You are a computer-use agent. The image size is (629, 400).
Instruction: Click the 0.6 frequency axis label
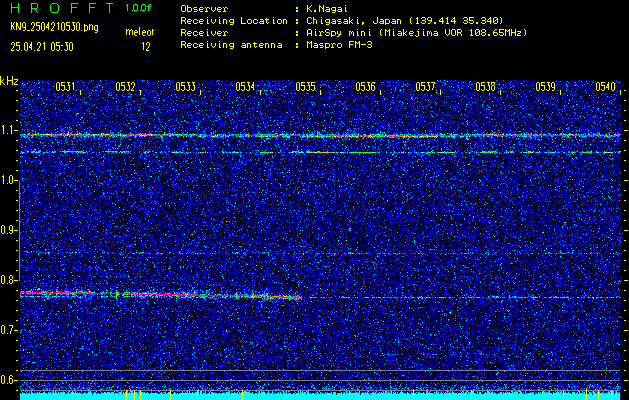8,380
